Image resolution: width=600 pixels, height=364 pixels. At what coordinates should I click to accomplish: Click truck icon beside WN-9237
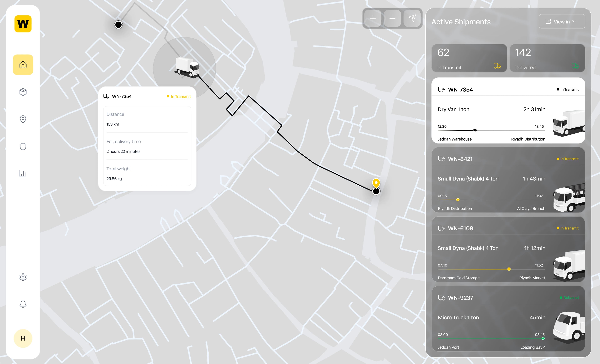441,298
